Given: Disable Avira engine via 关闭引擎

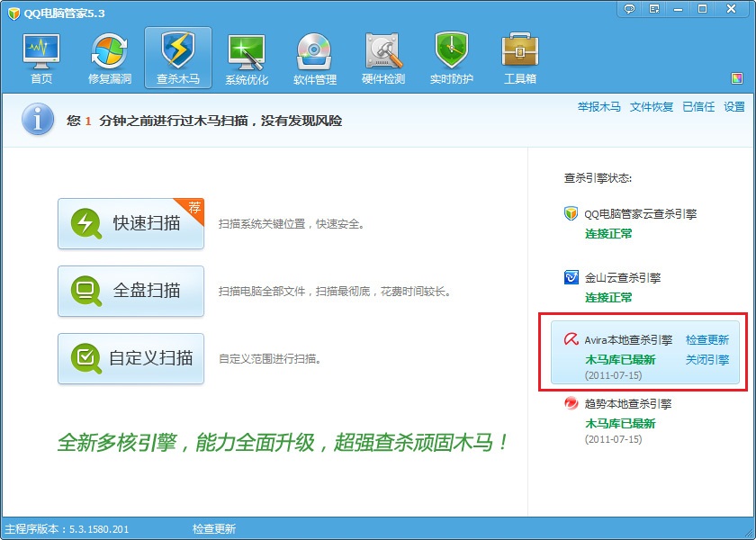Looking at the screenshot, I should tap(707, 360).
